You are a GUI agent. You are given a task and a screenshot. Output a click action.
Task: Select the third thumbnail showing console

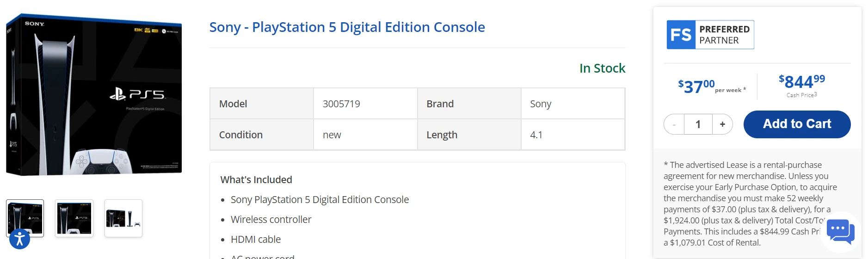pos(123,218)
